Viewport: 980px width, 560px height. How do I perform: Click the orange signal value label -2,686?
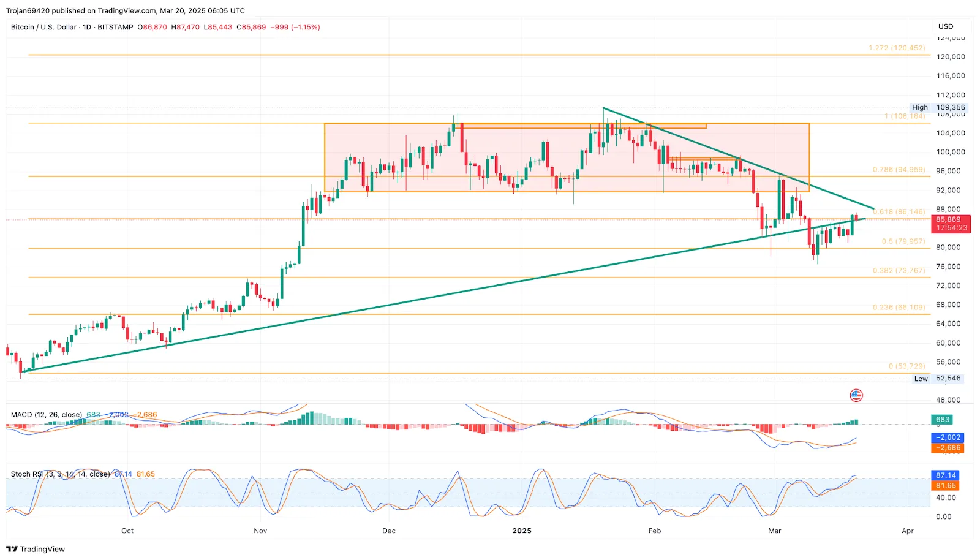click(947, 448)
